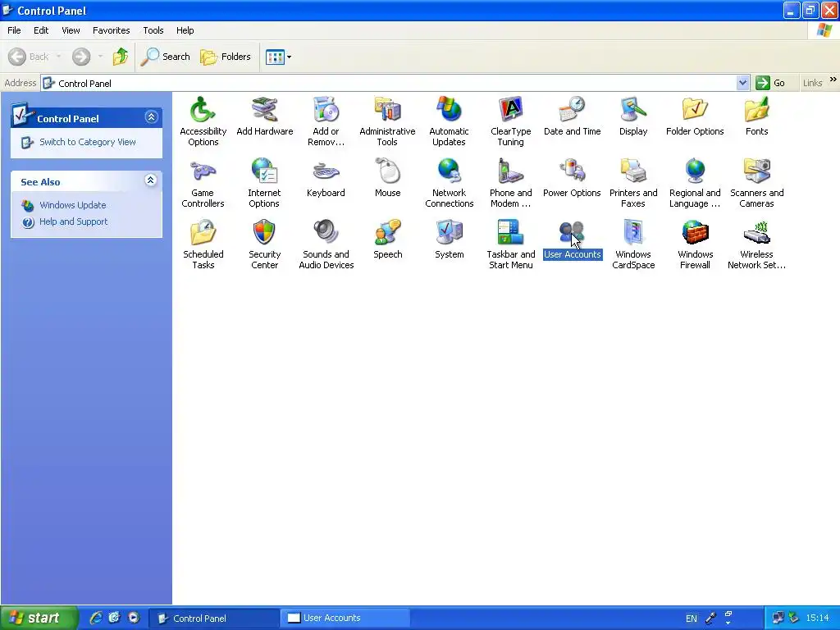
Task: Click Switch to Category View link
Action: [87, 142]
